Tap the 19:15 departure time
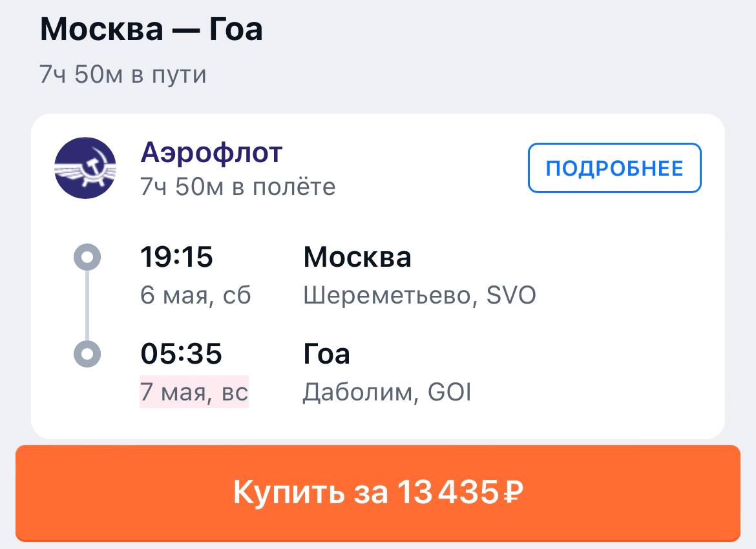Image resolution: width=756 pixels, height=549 pixels. coord(176,257)
